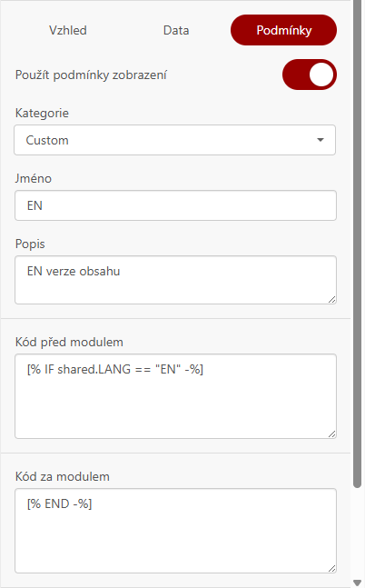Click the Popis label

pyautogui.click(x=30, y=244)
